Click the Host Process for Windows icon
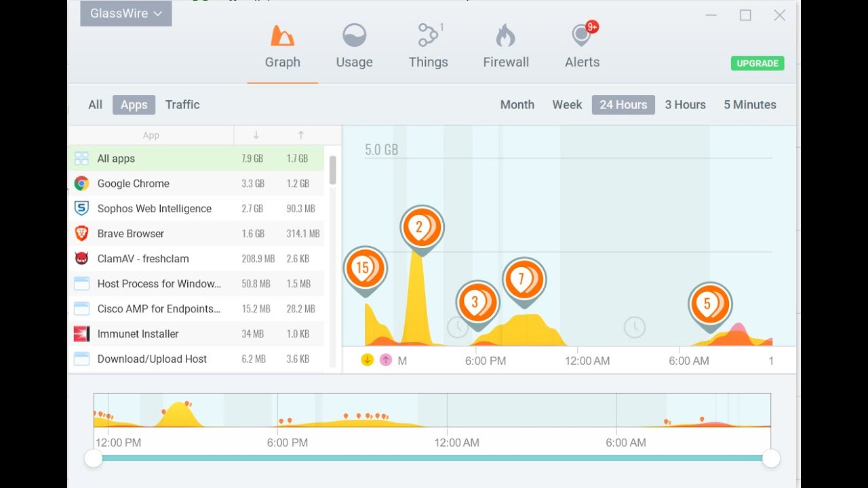This screenshot has height=488, width=868. 81,284
